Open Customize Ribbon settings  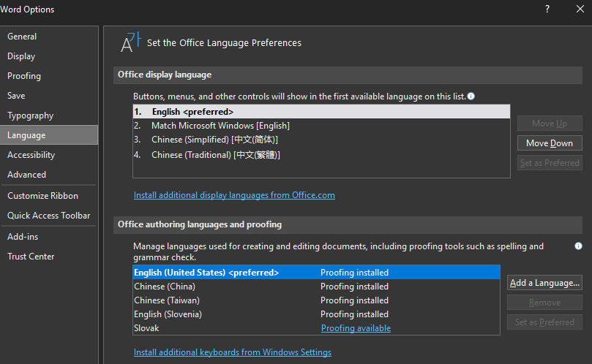pos(49,196)
